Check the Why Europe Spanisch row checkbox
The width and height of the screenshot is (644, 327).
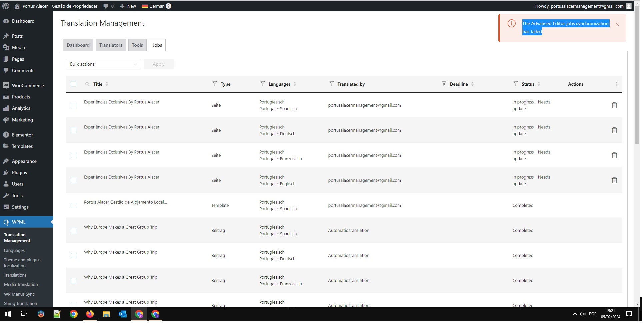pos(74,231)
